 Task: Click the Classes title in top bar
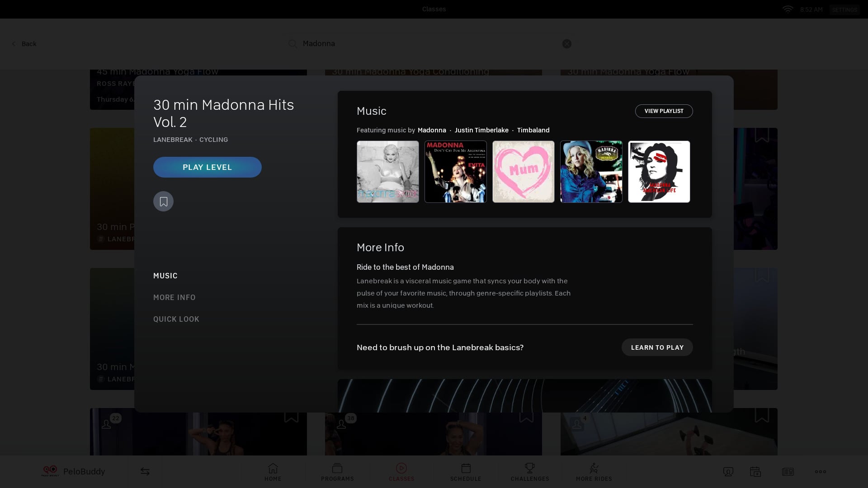coord(434,9)
